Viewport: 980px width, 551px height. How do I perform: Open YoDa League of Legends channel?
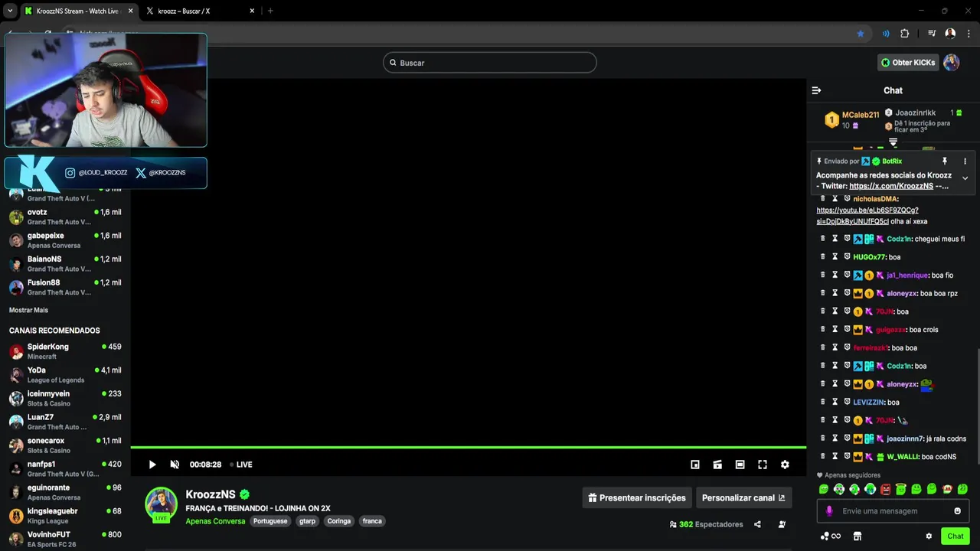(x=65, y=375)
